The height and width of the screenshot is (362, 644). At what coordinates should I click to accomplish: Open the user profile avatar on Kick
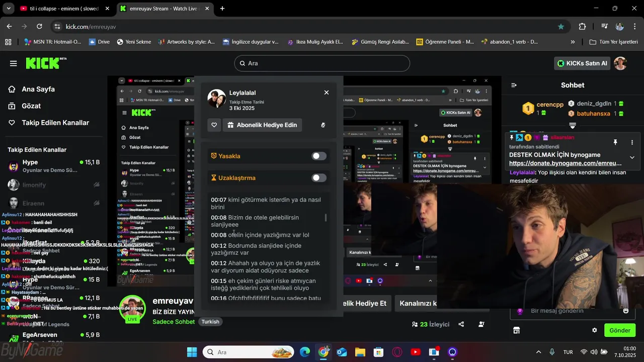point(621,63)
